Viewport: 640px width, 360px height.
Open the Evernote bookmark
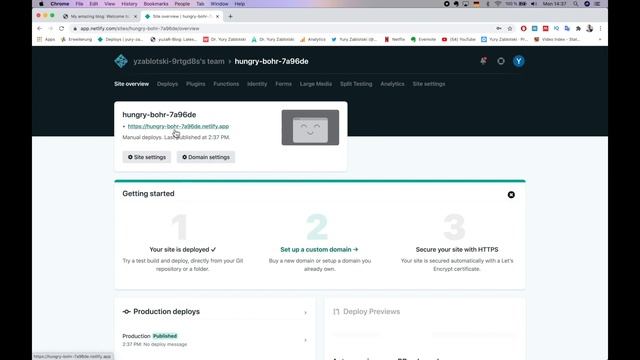click(424, 40)
